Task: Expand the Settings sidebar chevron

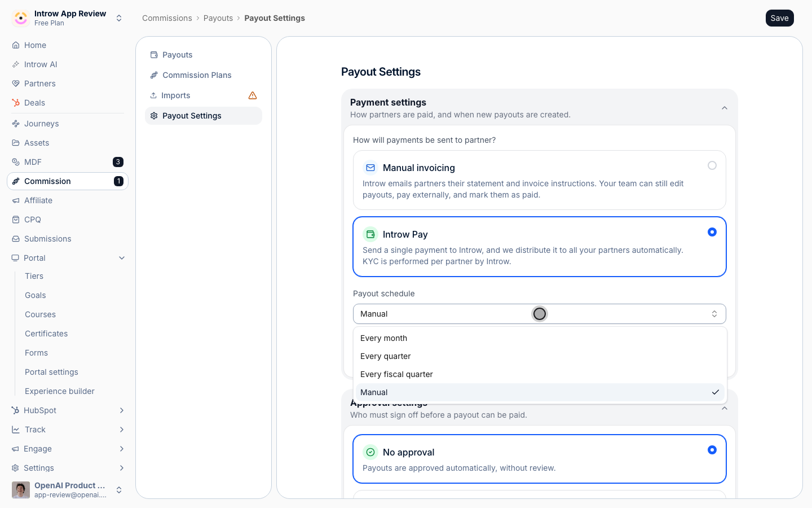Action: pyautogui.click(x=122, y=468)
